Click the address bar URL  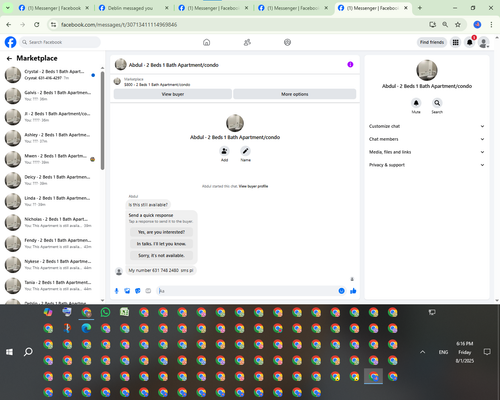tap(119, 25)
